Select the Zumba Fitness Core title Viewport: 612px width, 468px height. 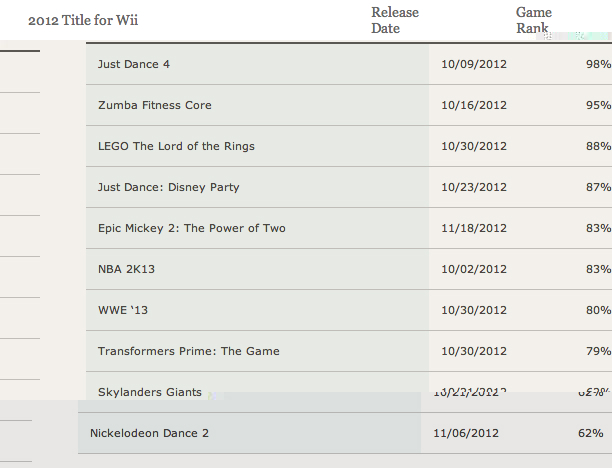[x=155, y=105]
